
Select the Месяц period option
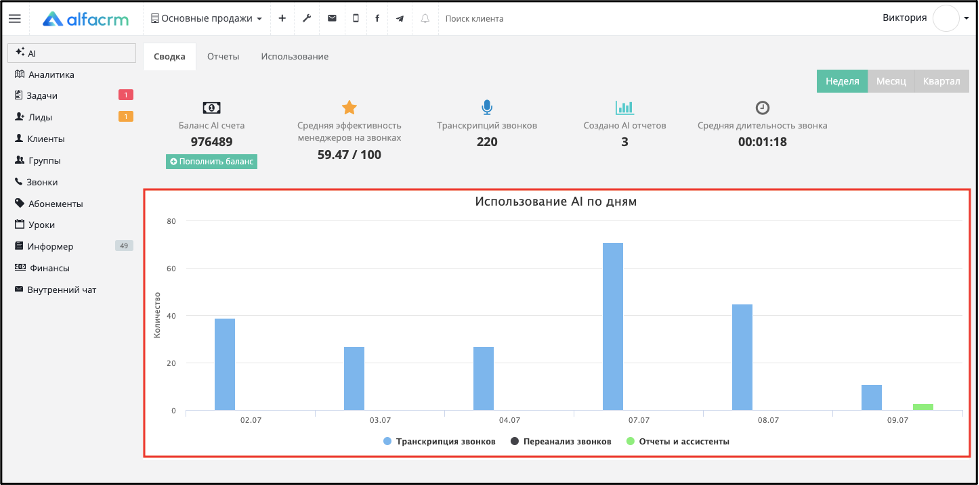pyautogui.click(x=891, y=81)
